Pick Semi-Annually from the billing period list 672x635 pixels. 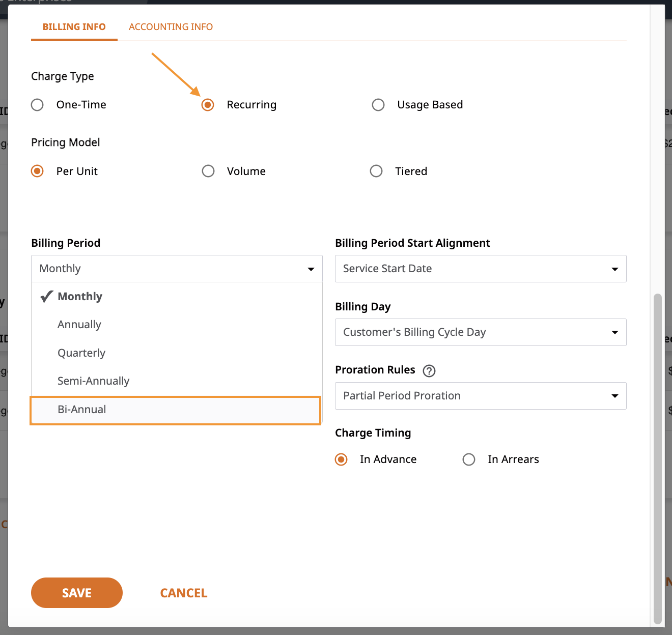pos(177,381)
